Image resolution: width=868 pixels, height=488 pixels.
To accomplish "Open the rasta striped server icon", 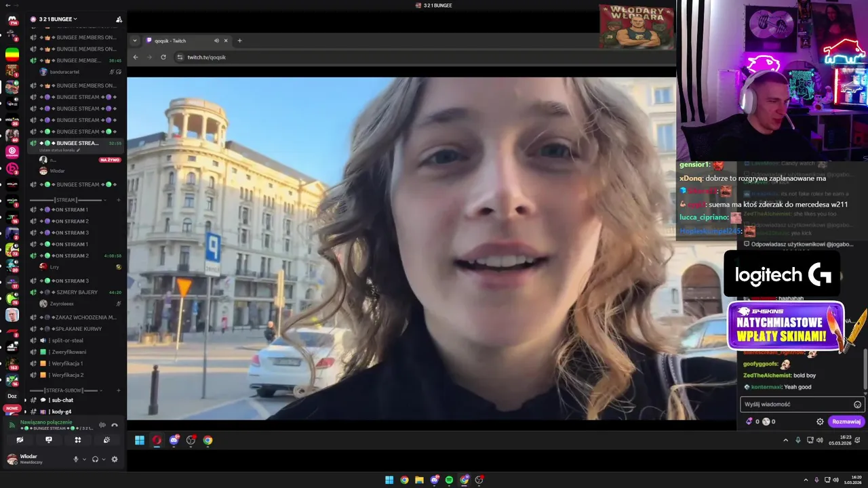I will click(12, 54).
